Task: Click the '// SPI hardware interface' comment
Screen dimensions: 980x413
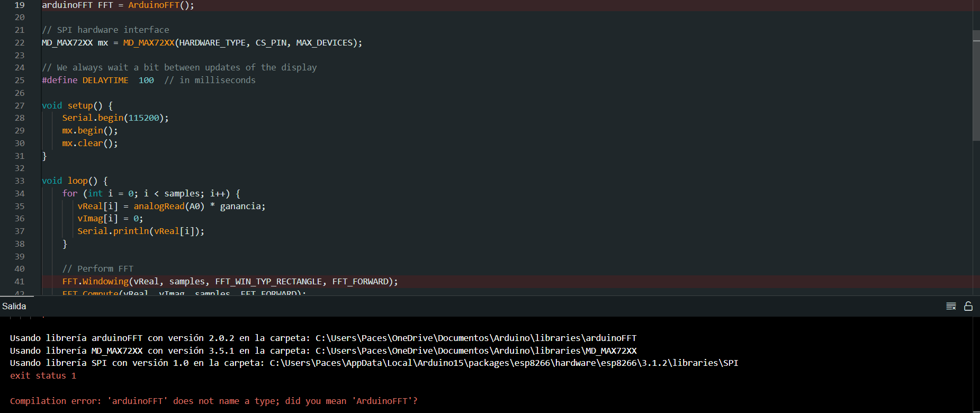Action: point(105,30)
